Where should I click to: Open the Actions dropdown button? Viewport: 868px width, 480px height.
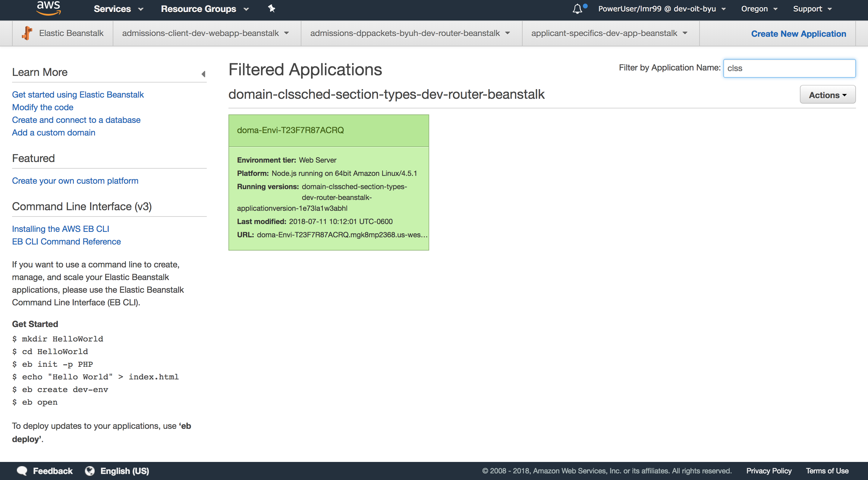(x=828, y=95)
